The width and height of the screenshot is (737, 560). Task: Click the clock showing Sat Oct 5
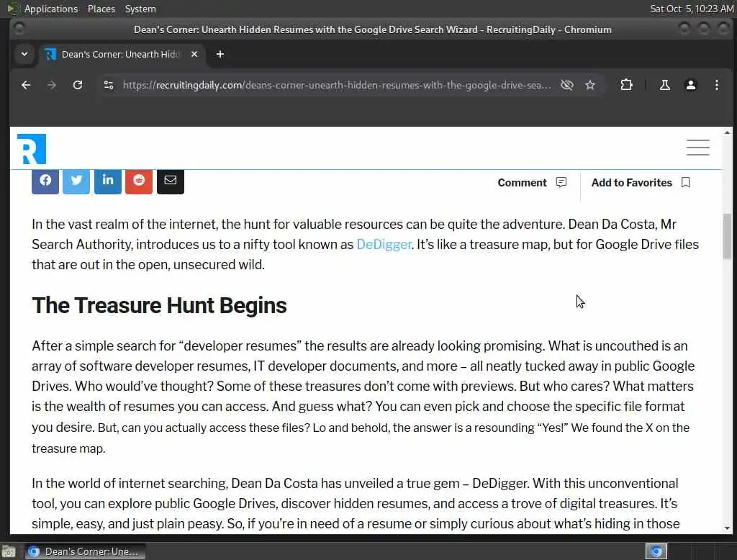pos(692,9)
